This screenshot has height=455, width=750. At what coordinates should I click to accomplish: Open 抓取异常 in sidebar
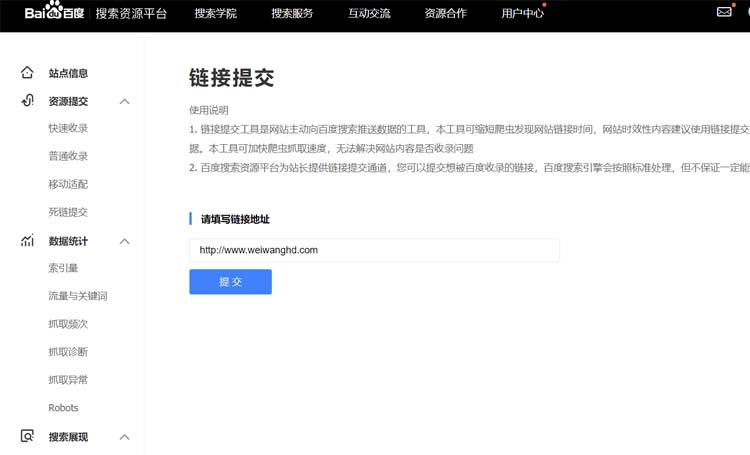click(68, 380)
